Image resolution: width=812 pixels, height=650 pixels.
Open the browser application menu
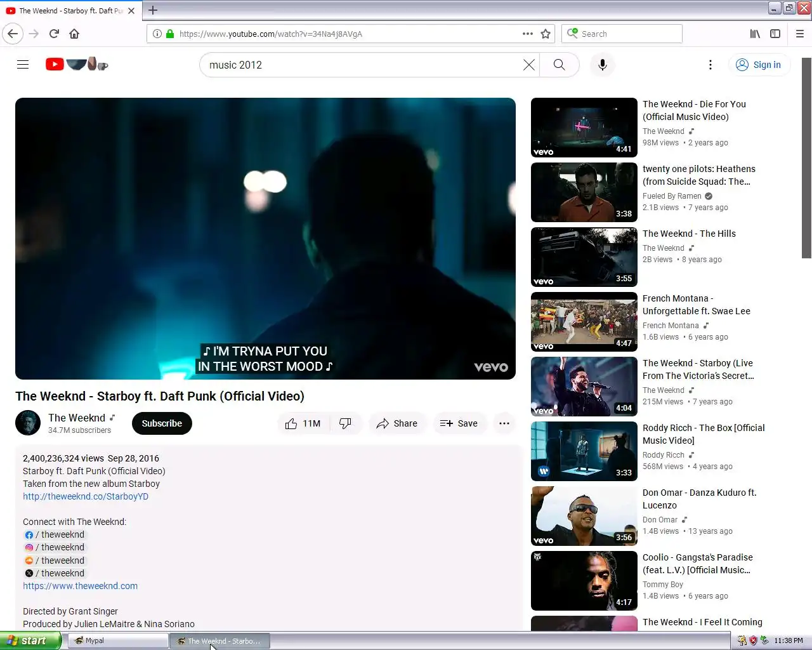800,34
